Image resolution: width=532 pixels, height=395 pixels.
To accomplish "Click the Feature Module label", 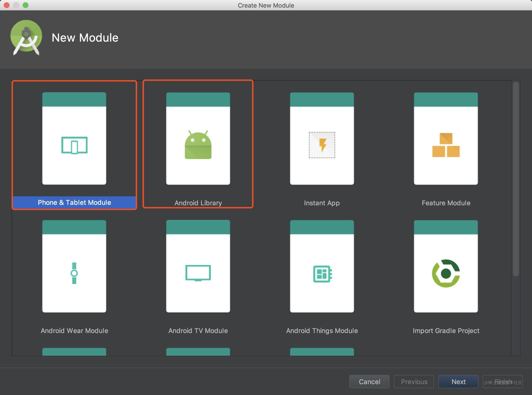I will tap(446, 203).
